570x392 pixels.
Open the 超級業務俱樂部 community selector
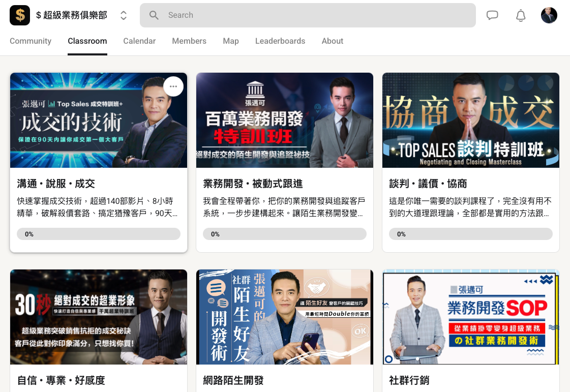(x=71, y=15)
